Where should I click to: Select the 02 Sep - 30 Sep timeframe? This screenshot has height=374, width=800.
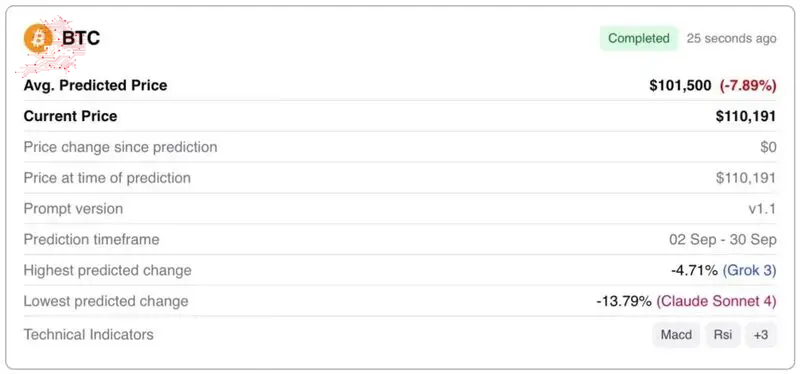click(x=723, y=240)
